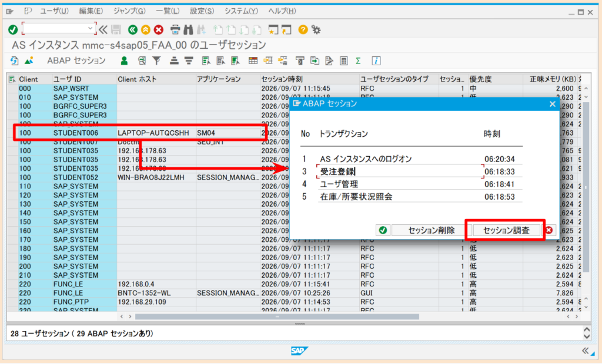Select the 受注登録 session row

click(411, 171)
